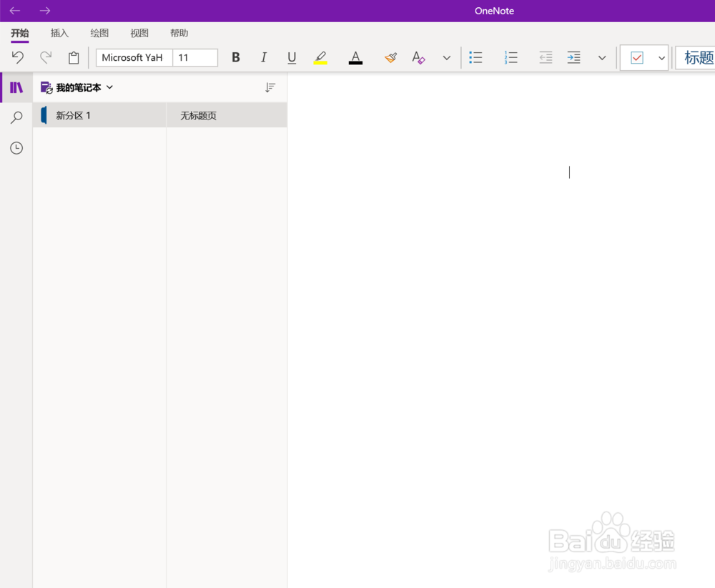
Task: Toggle bold formatting
Action: click(236, 57)
